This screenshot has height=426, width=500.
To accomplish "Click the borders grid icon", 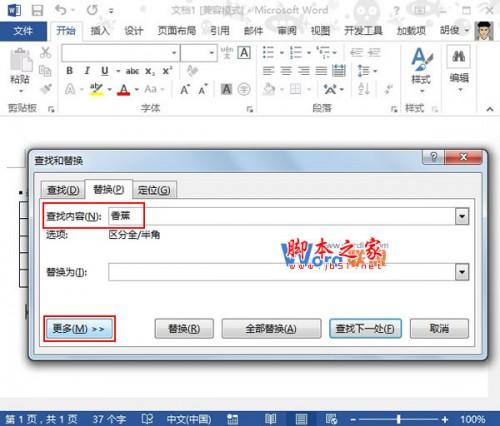I will [x=295, y=89].
